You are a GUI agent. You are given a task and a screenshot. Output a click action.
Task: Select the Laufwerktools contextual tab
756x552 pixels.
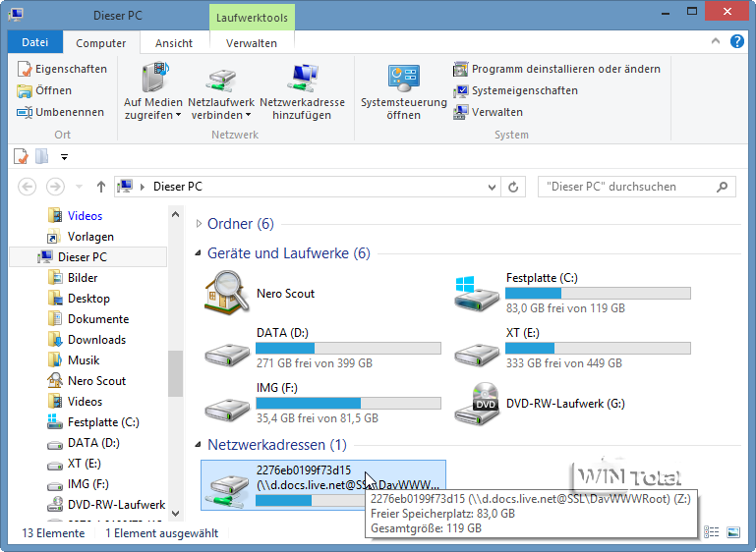click(252, 18)
